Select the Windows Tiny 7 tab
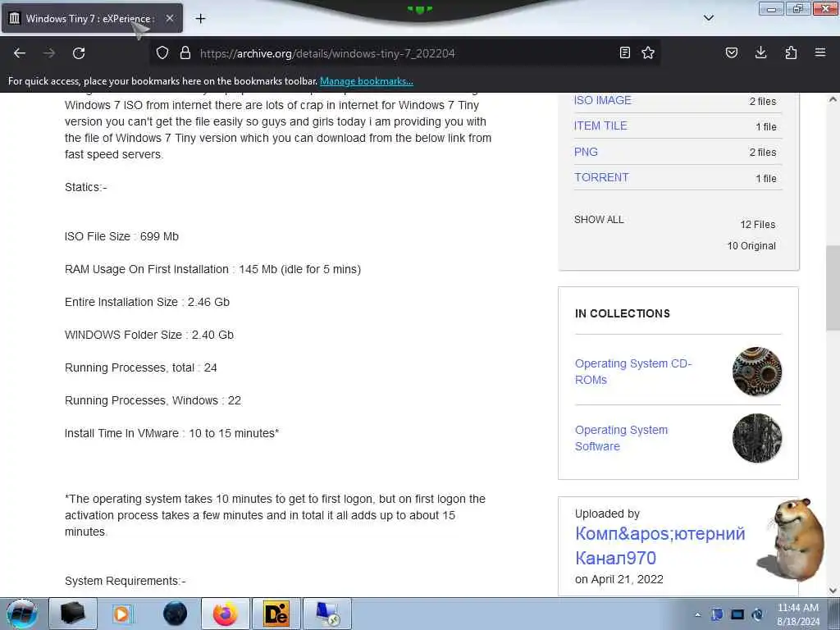 tap(92, 18)
